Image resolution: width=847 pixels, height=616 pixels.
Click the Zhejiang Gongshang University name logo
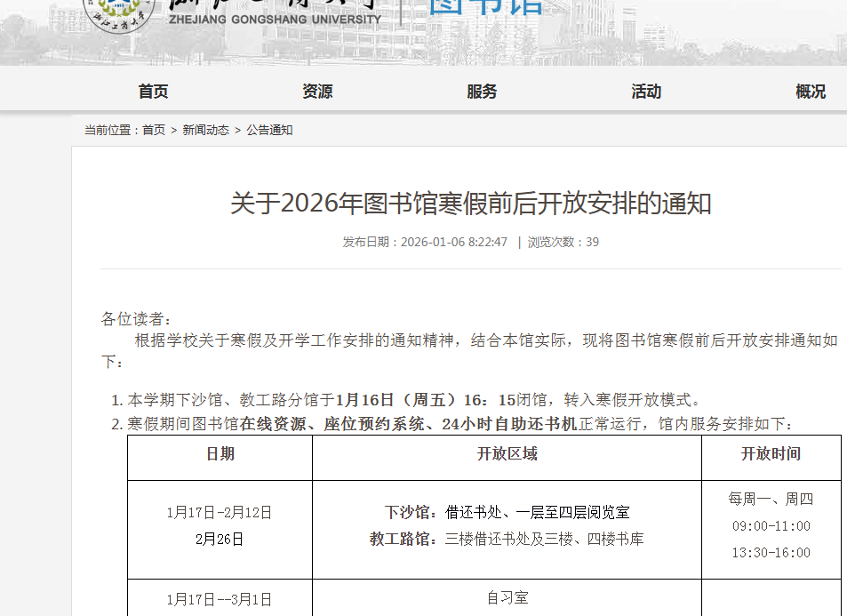pos(274,12)
